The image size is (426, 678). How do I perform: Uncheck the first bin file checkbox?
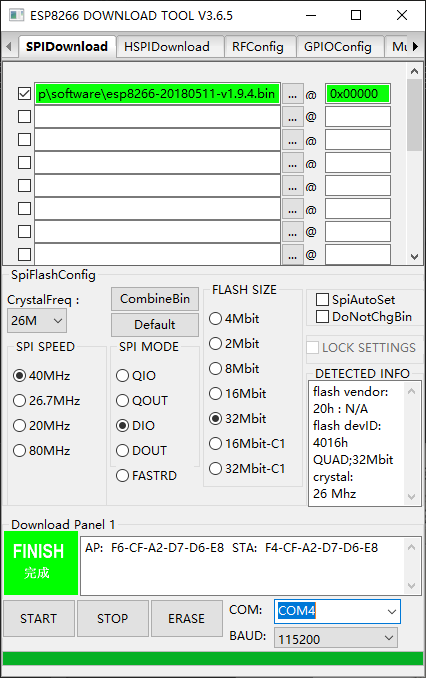(x=24, y=93)
